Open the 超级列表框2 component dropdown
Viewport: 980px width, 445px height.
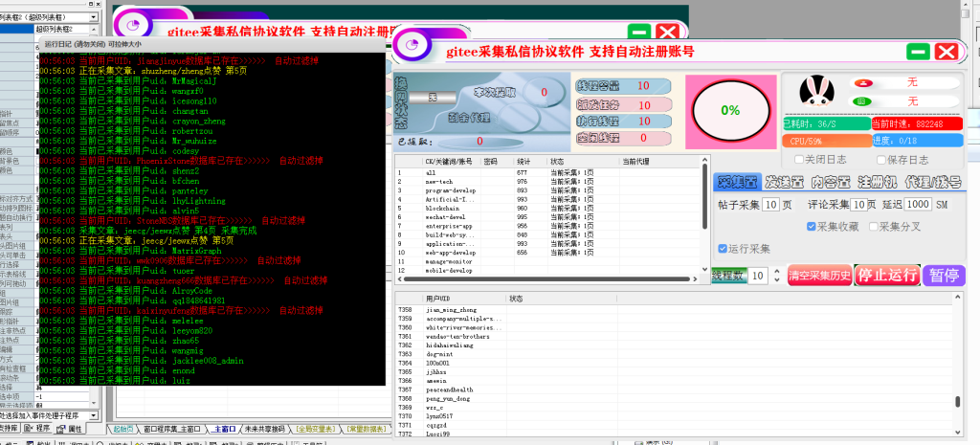(x=93, y=17)
